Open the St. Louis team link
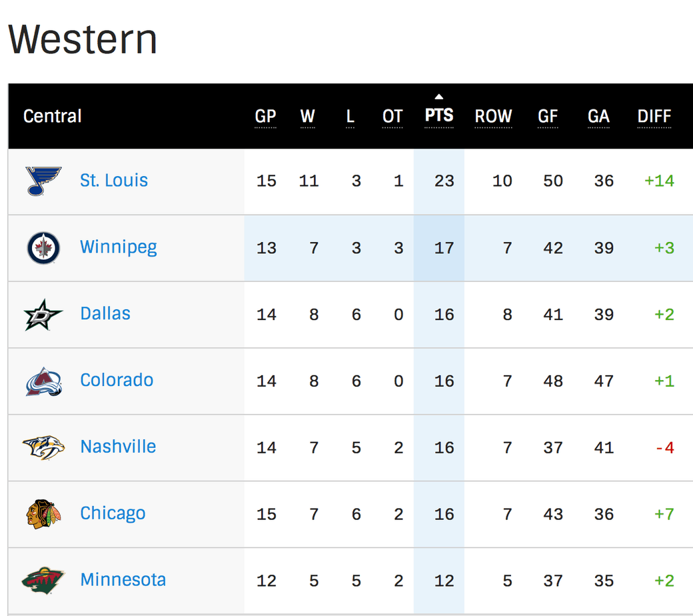 (x=113, y=181)
